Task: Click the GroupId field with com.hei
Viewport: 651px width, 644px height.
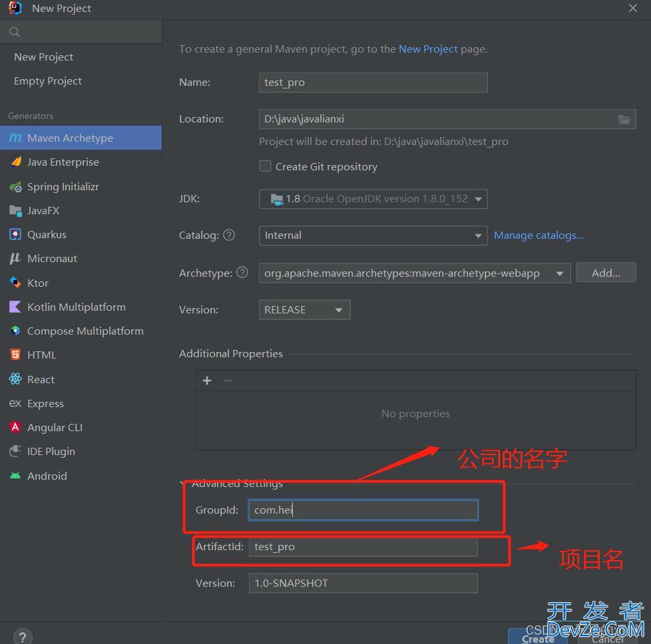Action: pyautogui.click(x=363, y=510)
